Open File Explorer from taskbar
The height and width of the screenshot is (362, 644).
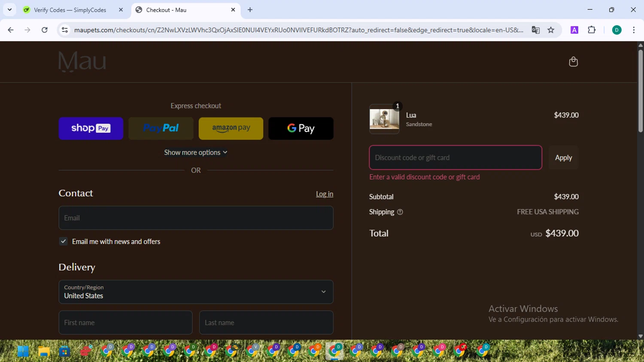tap(44, 351)
